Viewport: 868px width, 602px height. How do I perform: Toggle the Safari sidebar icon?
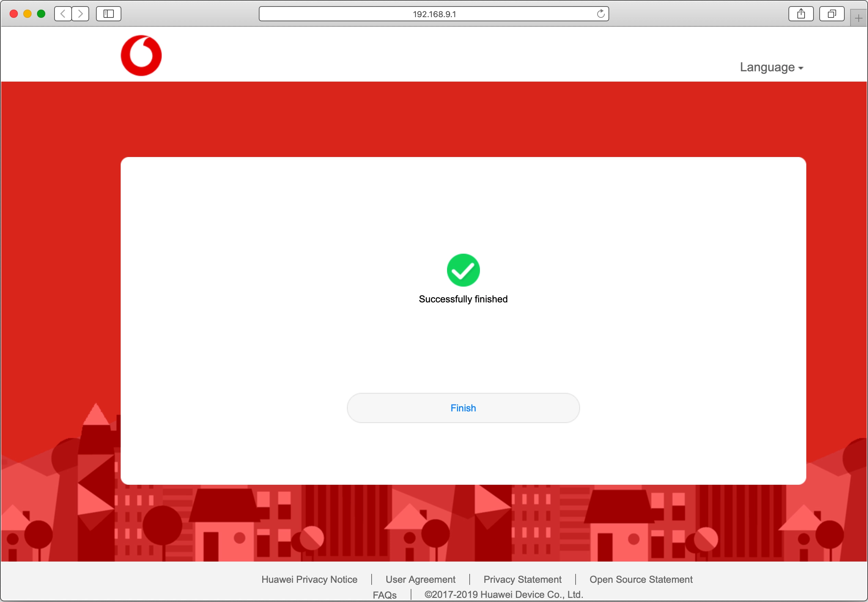pos(109,14)
